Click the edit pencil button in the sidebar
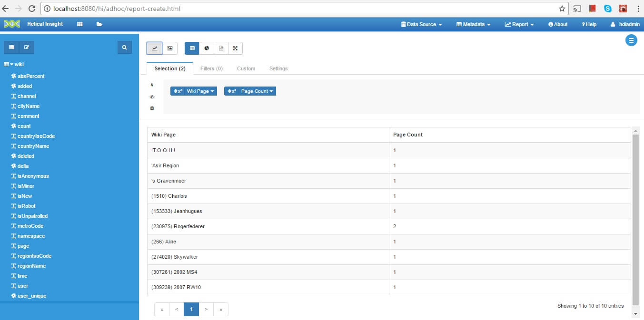Screen dimensions: 644x320 pyautogui.click(x=27, y=47)
